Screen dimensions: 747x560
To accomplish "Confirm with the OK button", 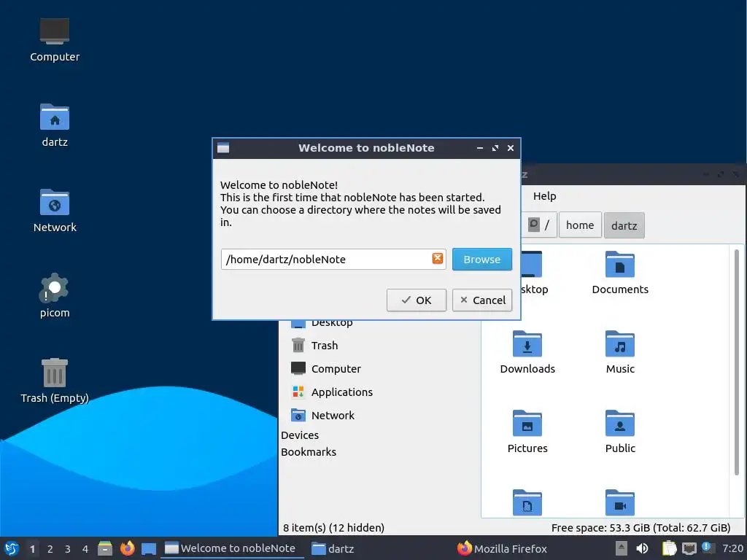I will pyautogui.click(x=416, y=300).
